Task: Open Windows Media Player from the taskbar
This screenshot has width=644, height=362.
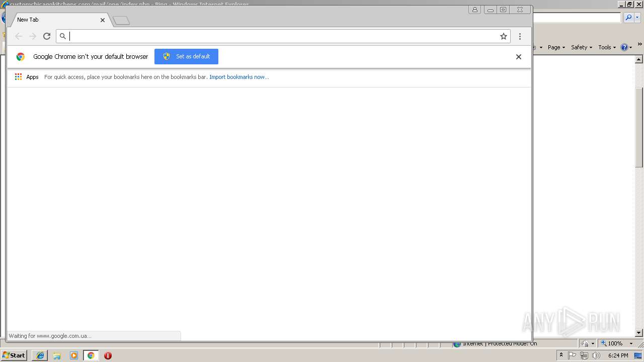Action: click(74, 355)
